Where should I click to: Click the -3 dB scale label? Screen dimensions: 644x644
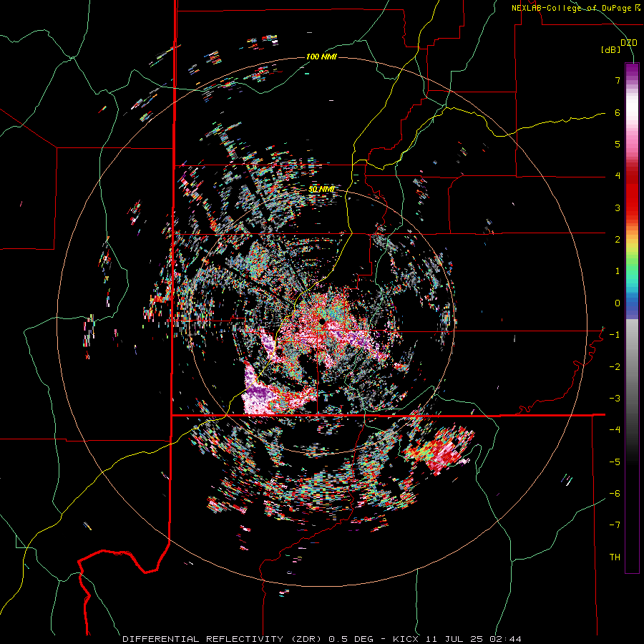(615, 399)
